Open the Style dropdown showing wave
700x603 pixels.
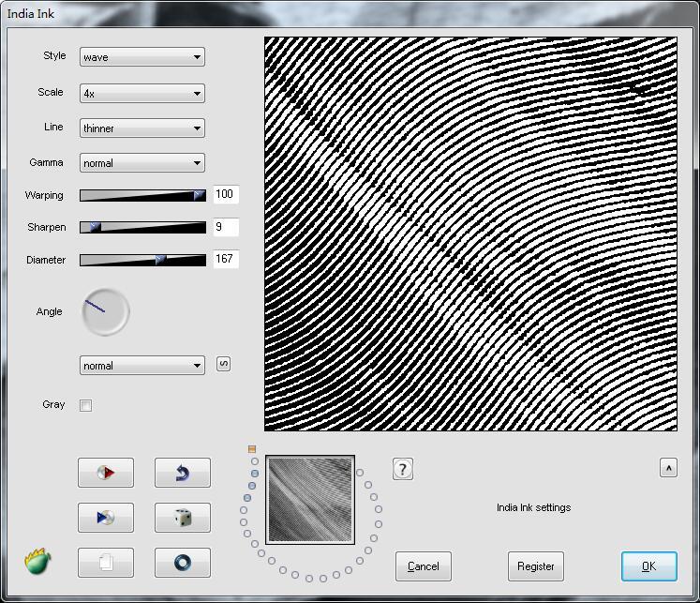[142, 57]
